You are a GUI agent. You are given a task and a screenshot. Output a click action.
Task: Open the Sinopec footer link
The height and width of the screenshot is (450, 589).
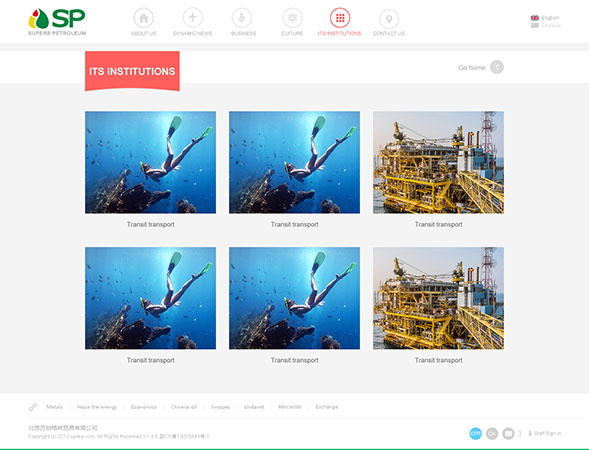pyautogui.click(x=220, y=407)
